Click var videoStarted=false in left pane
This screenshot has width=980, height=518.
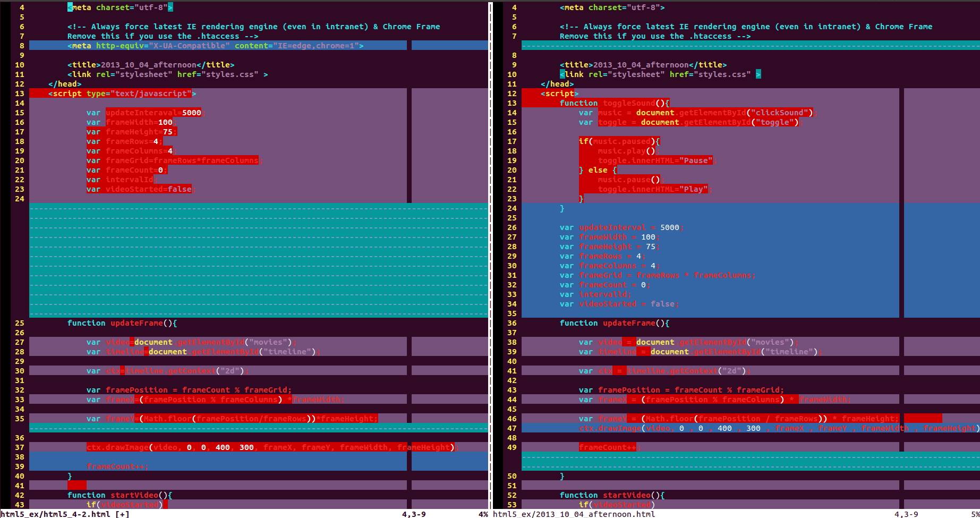pyautogui.click(x=141, y=189)
